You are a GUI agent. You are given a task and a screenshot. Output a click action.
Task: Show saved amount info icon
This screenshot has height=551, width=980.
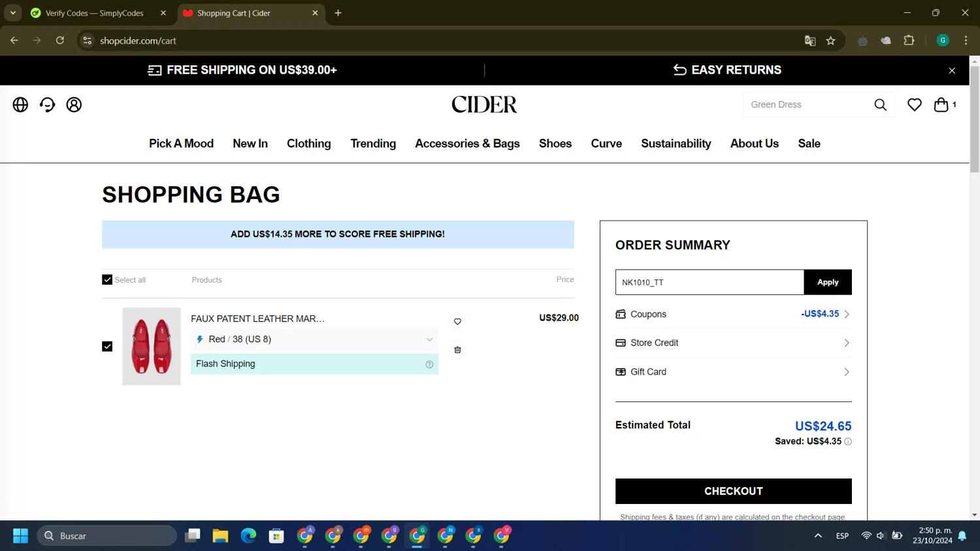tap(848, 441)
